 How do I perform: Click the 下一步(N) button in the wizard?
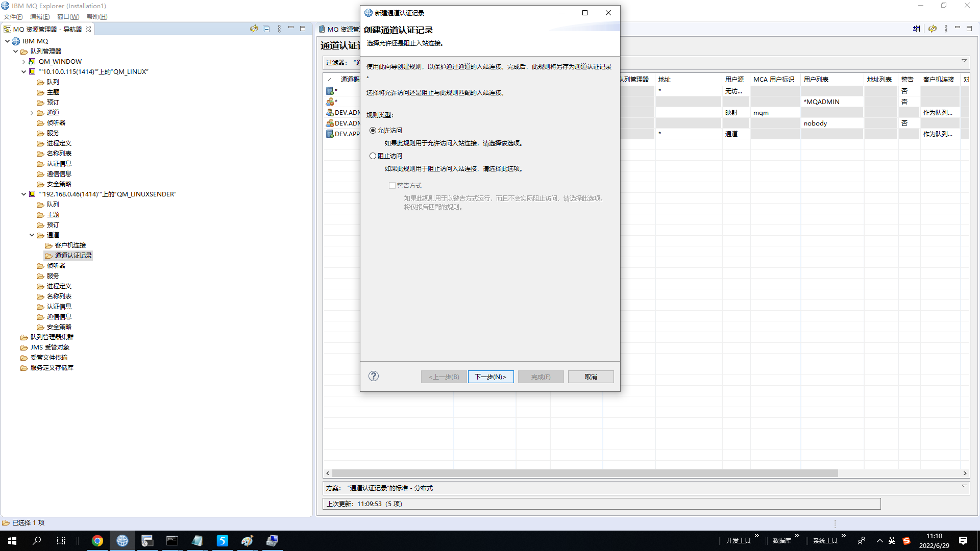pyautogui.click(x=491, y=377)
